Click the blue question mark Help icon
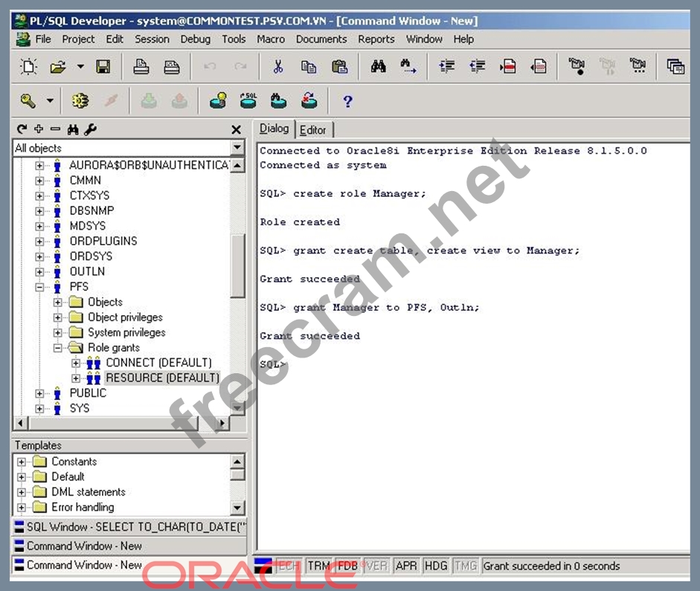Viewport: 700px width, 591px height. pyautogui.click(x=347, y=101)
